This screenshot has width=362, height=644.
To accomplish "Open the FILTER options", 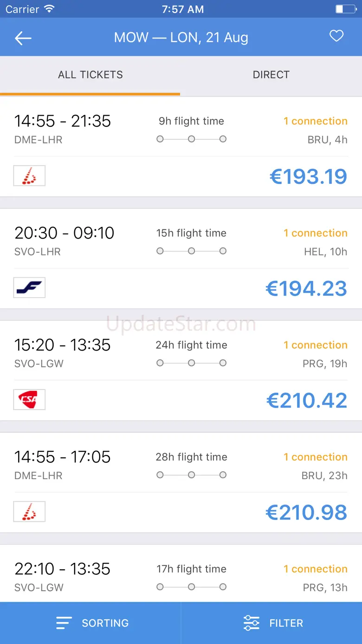I will pyautogui.click(x=286, y=623).
